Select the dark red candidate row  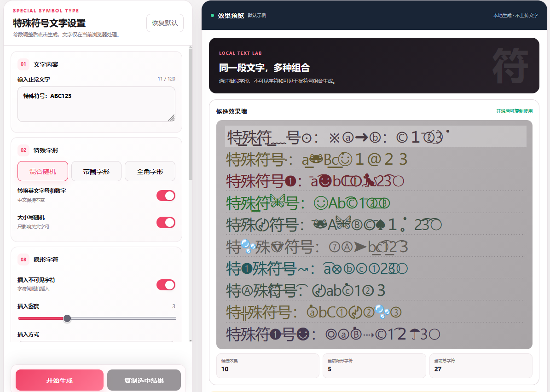[x=375, y=181]
